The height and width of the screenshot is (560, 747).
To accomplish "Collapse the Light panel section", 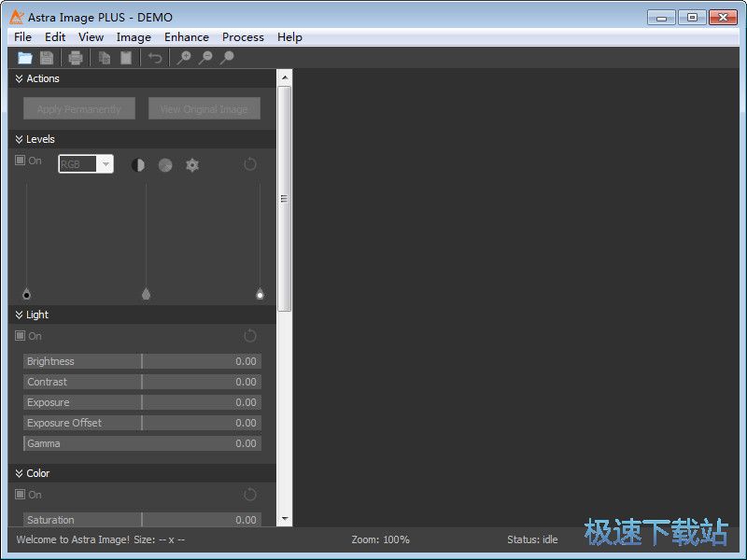I will [19, 315].
